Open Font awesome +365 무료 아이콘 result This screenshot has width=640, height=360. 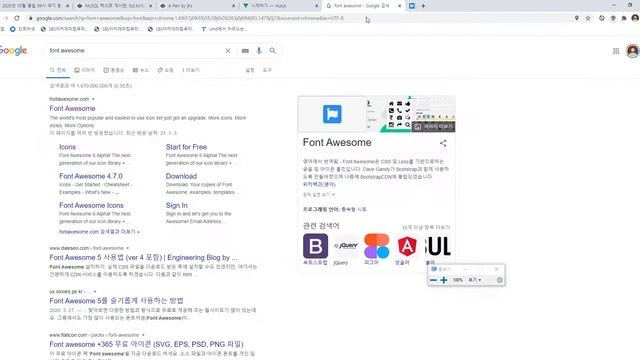(x=146, y=344)
